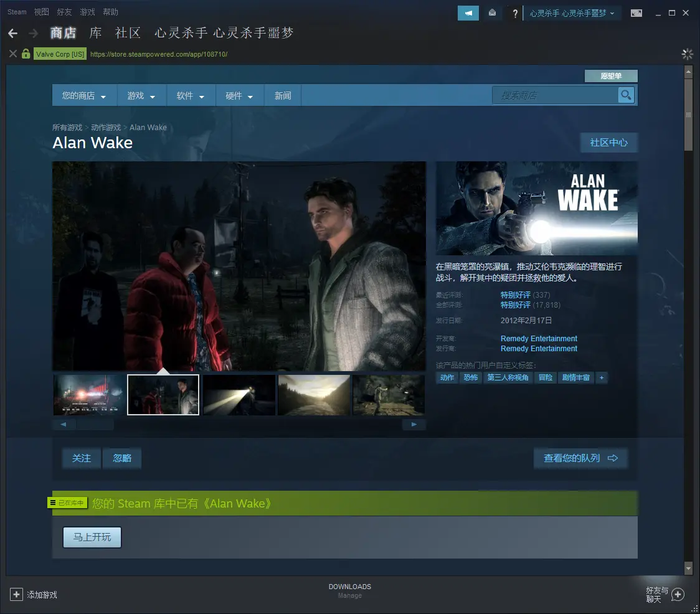Open the 心灵杀手 profile tab

(224, 33)
